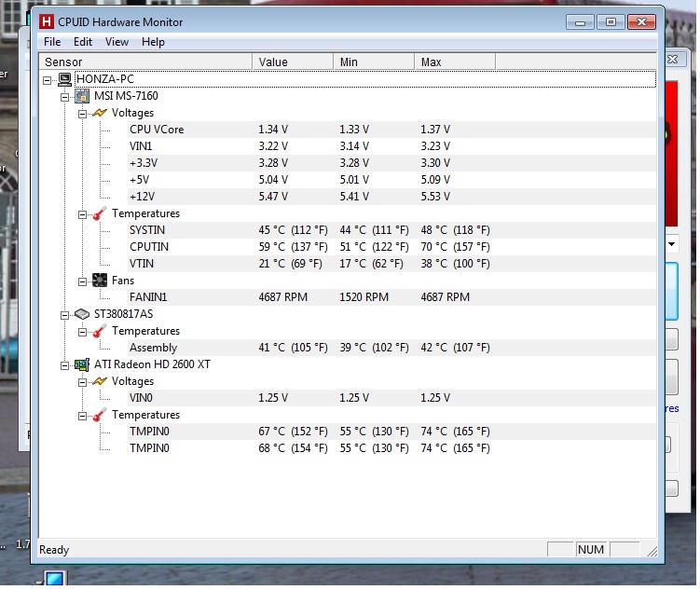Click the HONZA-PC computer icon

(64, 79)
